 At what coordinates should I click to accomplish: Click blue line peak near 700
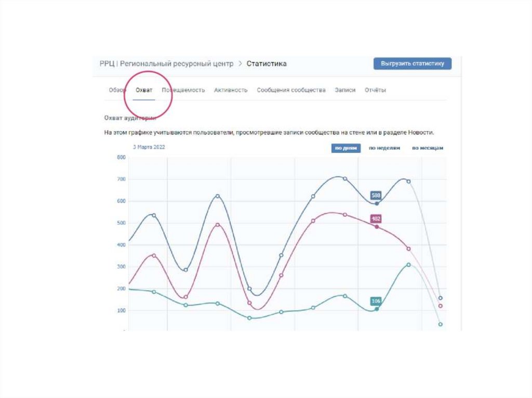pyautogui.click(x=345, y=179)
